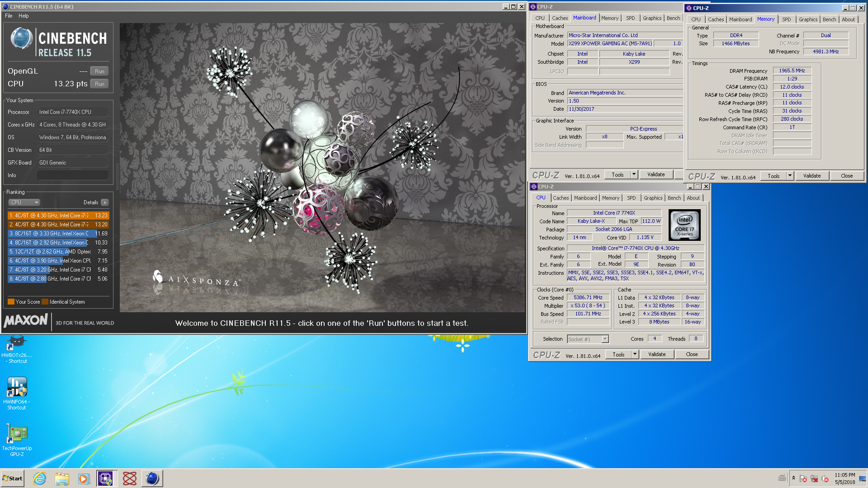Click Close in bottom CPU-Z window
The image size is (868, 488).
pos(692,355)
